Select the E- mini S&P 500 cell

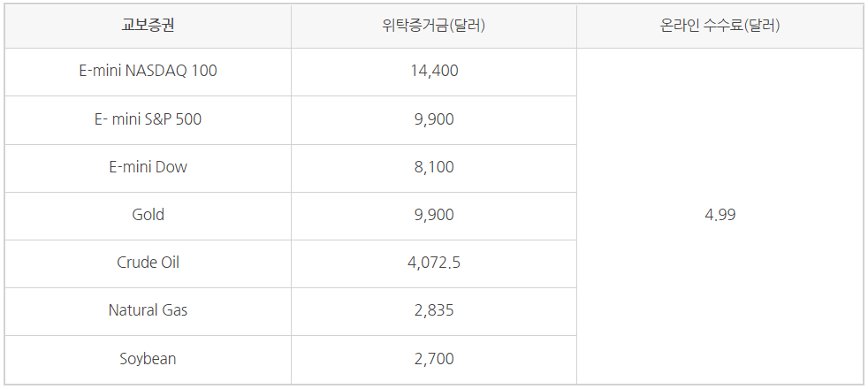(148, 119)
